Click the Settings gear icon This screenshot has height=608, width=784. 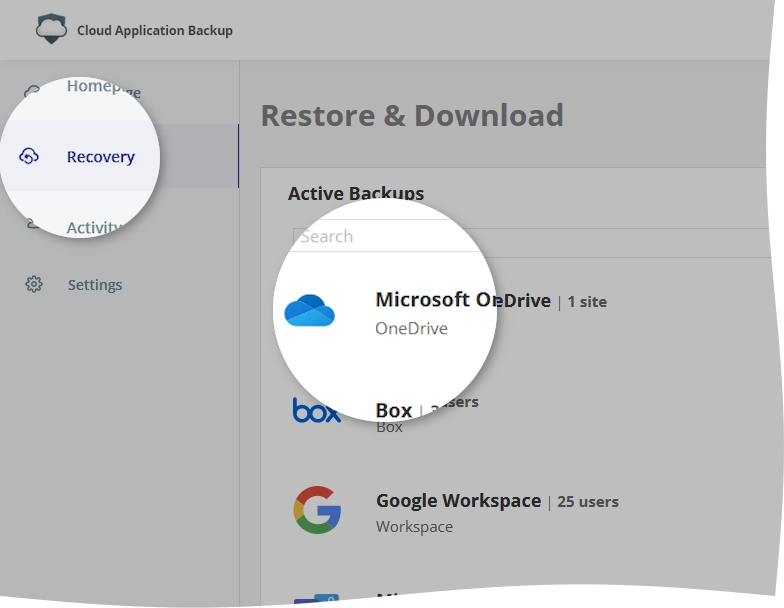point(34,284)
